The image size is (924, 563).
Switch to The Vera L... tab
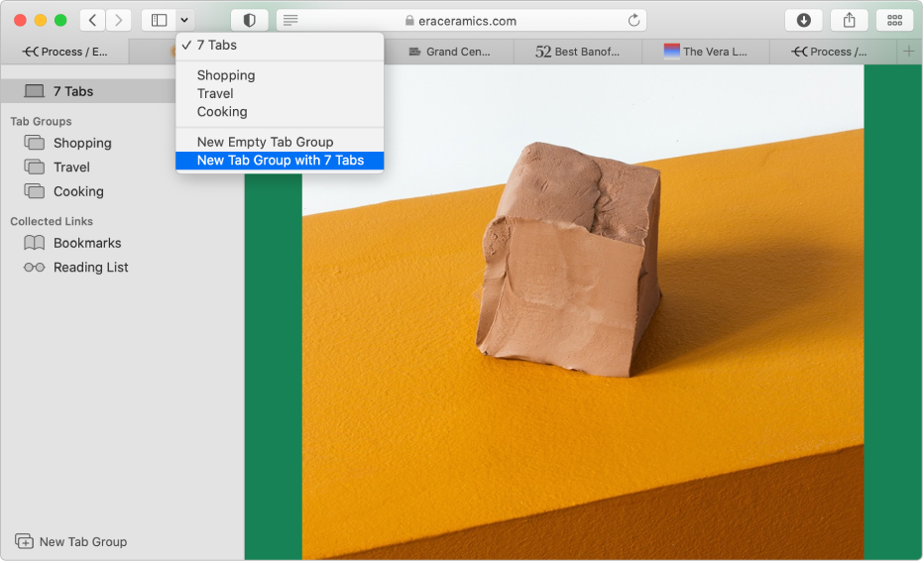tap(705, 52)
